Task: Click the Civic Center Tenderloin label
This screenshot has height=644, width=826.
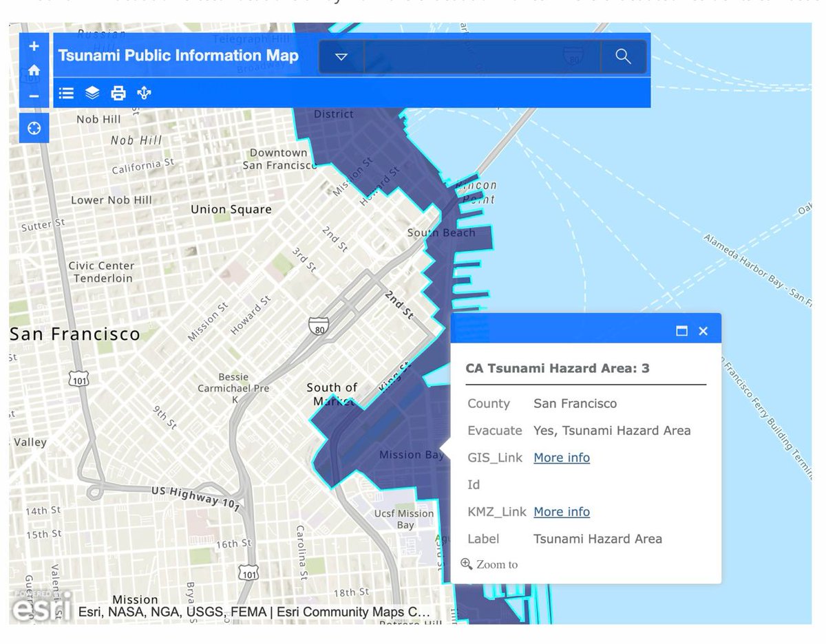Action: tap(102, 272)
